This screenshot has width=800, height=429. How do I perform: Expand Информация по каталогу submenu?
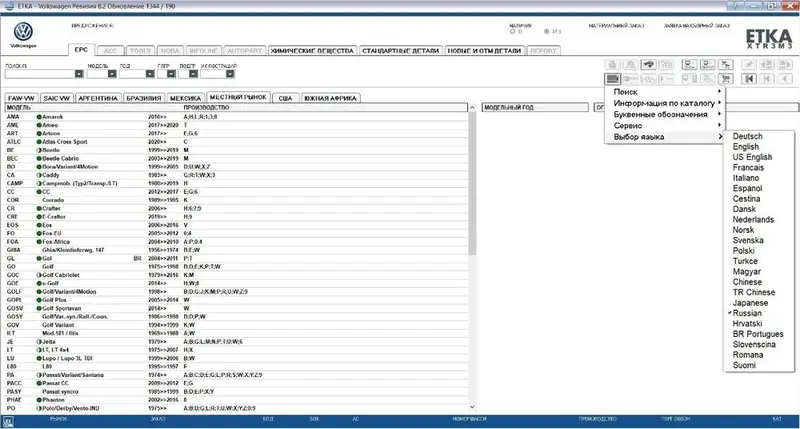664,103
